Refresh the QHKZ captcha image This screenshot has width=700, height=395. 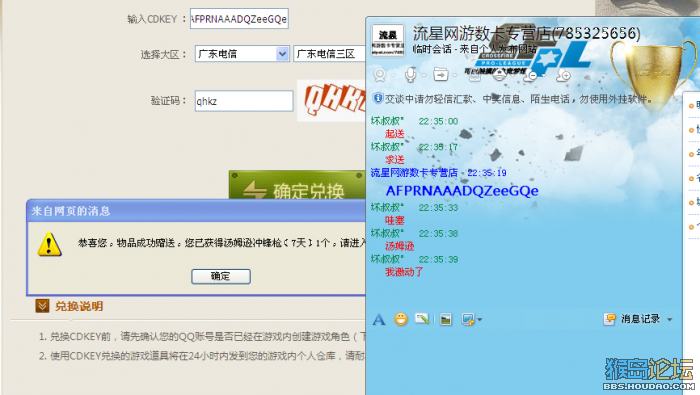[x=332, y=100]
